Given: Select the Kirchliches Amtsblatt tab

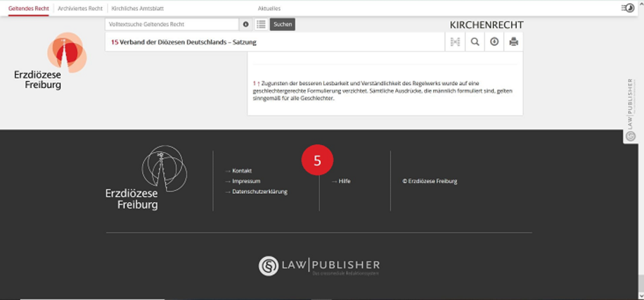Looking at the screenshot, I should tap(136, 8).
